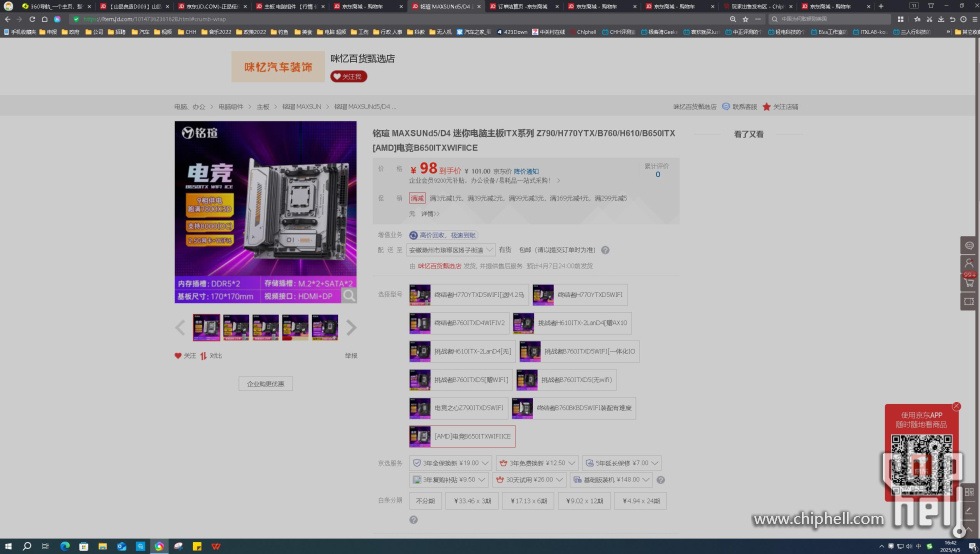Viewport: 980px width, 554px height.
Task: Open the 配送至 delivery address dropdown
Action: tap(451, 250)
